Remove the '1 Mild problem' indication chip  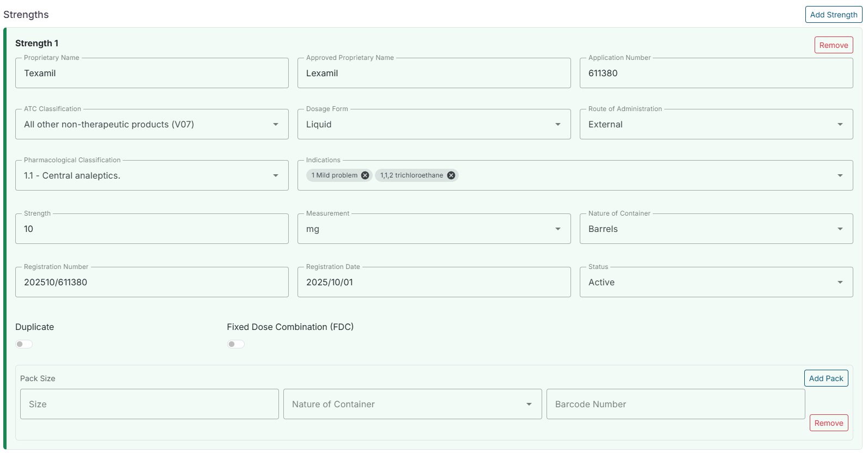coord(365,175)
